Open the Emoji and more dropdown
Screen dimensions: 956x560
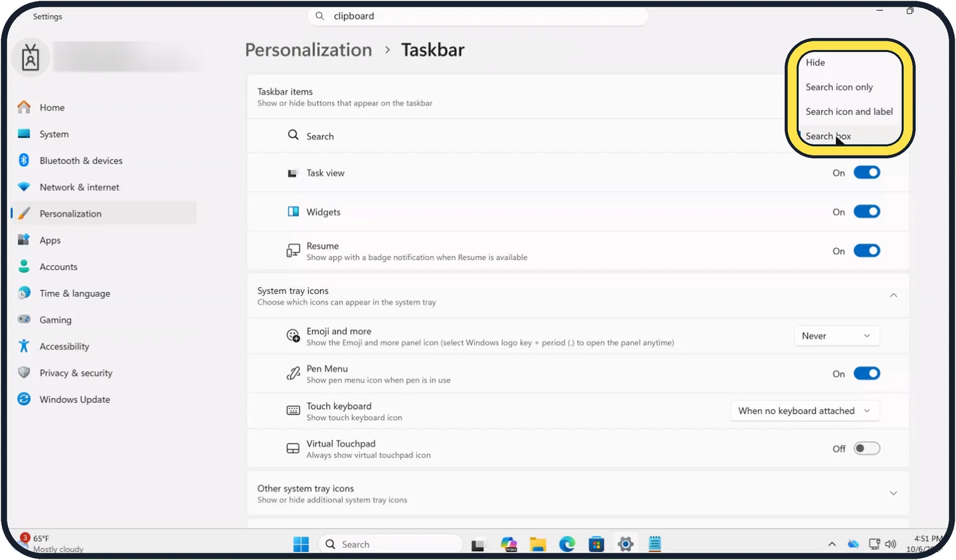coord(837,336)
